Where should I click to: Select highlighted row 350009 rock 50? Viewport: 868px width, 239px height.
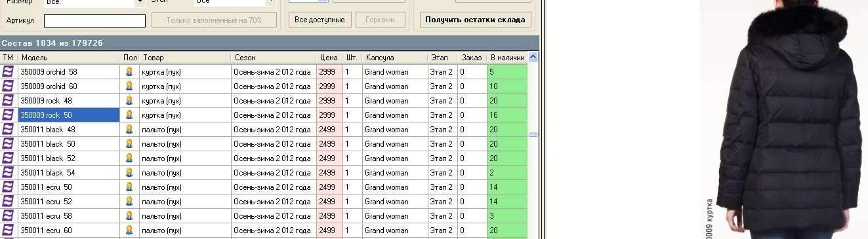[x=69, y=115]
